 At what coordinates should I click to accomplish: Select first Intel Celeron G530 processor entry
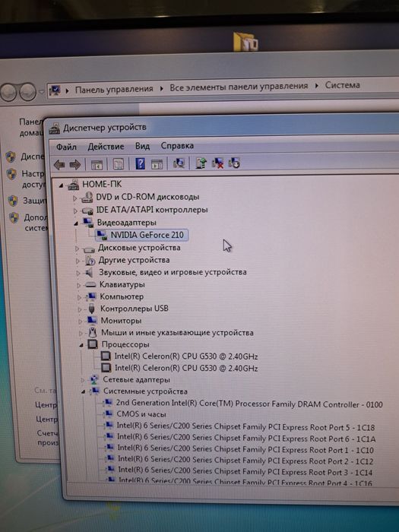pos(186,356)
